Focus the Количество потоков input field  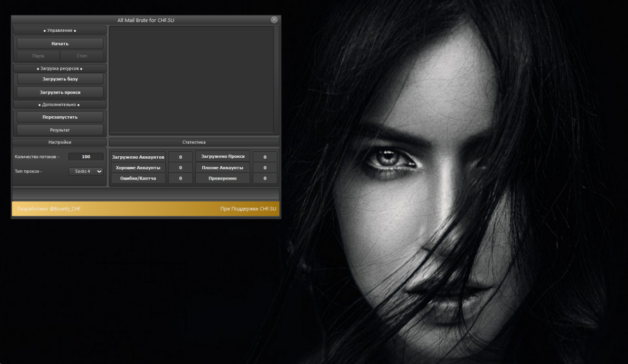pyautogui.click(x=85, y=157)
